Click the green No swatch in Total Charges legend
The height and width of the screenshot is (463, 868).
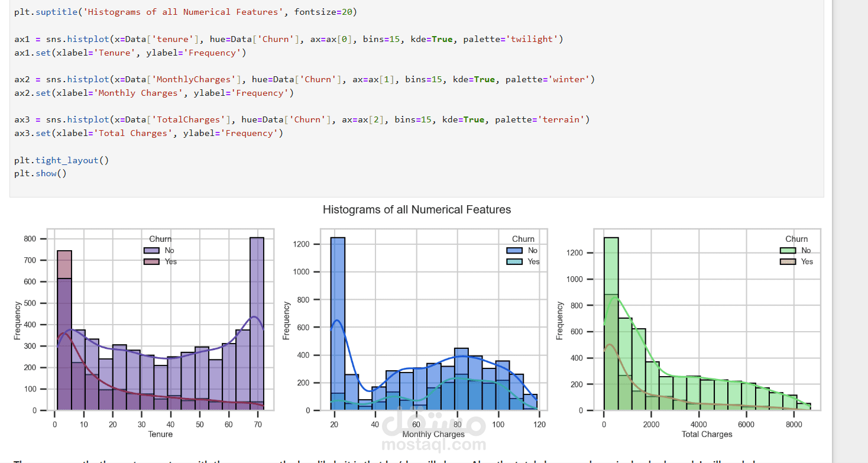(788, 250)
